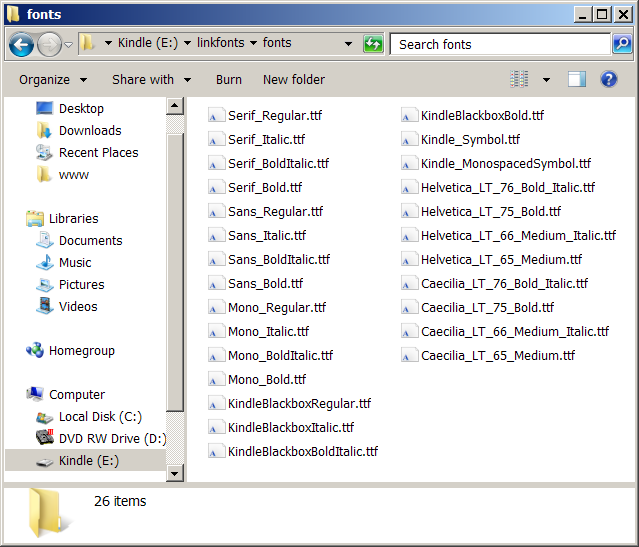This screenshot has width=639, height=547.
Task: Click the search magnifier icon
Action: (x=622, y=44)
